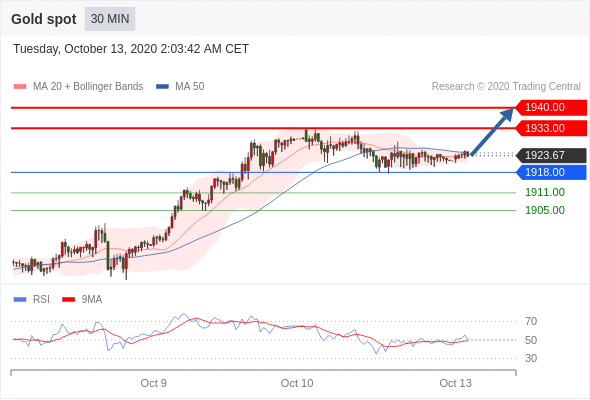Click the MA 50 blue legend swatch
Screen dimensions: 590x400
click(162, 87)
